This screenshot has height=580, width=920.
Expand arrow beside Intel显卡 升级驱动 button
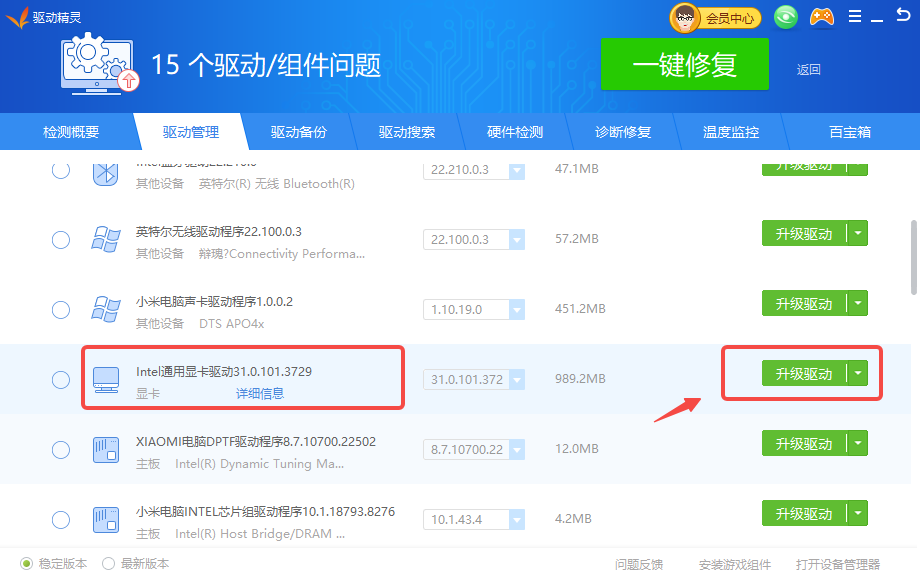pos(858,374)
